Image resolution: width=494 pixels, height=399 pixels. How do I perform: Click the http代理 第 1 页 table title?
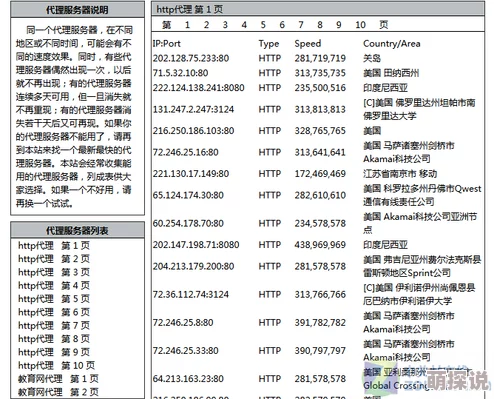190,9
